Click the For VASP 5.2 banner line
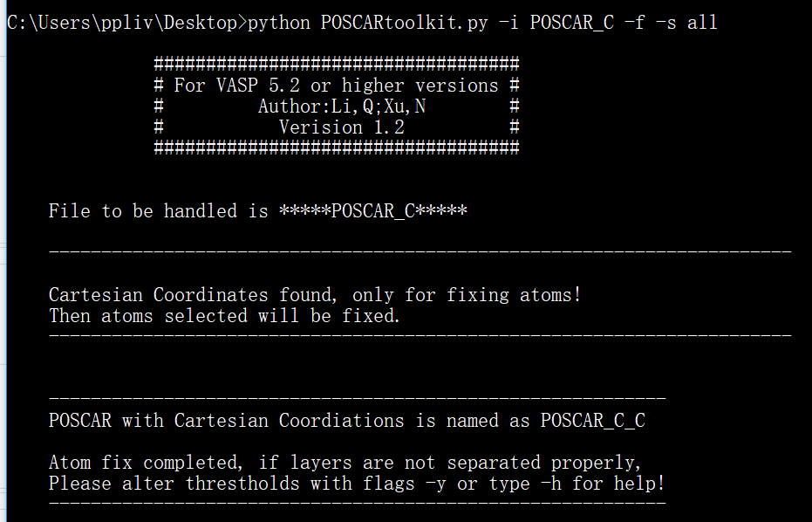Image resolution: width=812 pixels, height=522 pixels. 336,86
